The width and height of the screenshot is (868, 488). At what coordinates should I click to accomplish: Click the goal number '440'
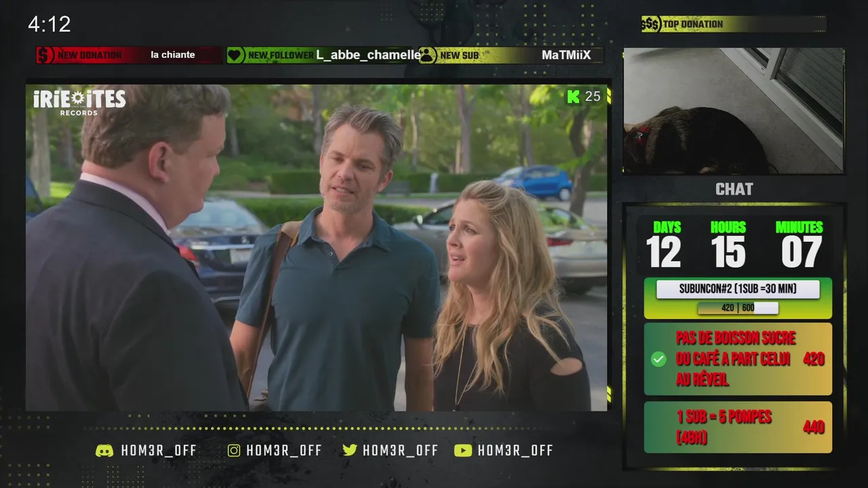tap(814, 427)
